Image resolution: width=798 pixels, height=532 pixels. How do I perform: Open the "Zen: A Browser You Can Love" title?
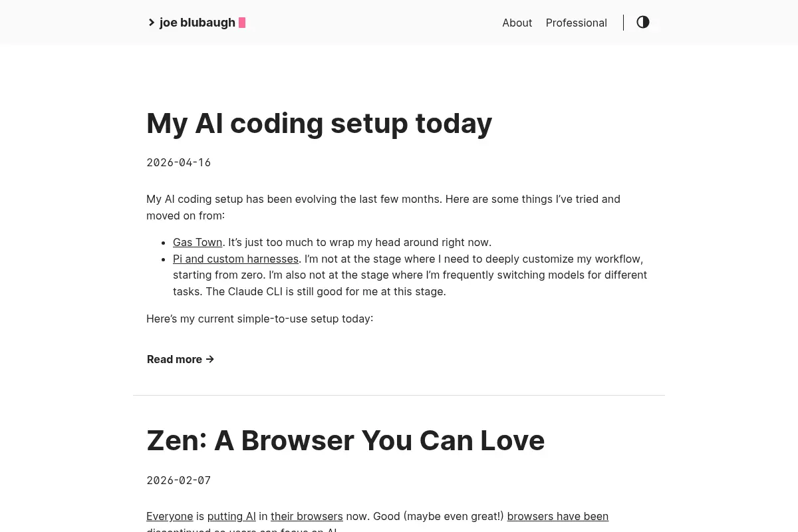(345, 440)
